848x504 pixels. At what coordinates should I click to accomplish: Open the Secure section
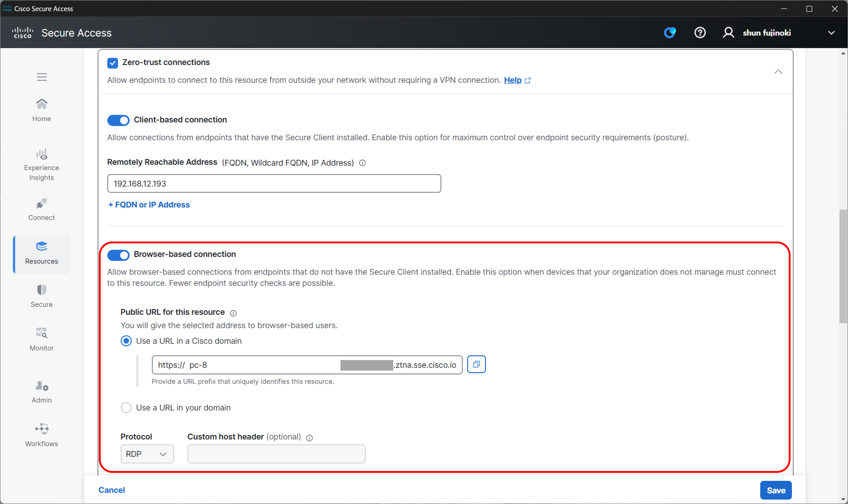point(41,296)
